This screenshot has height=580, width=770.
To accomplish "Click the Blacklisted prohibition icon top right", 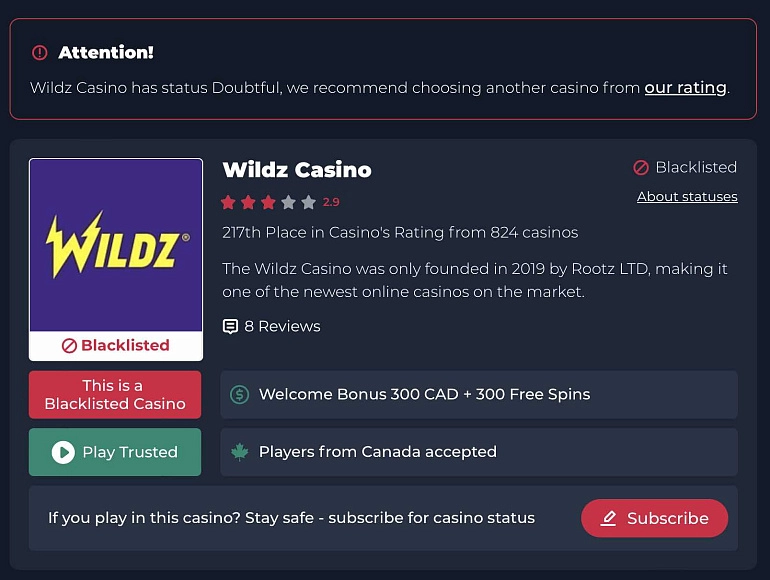I will coord(641,167).
